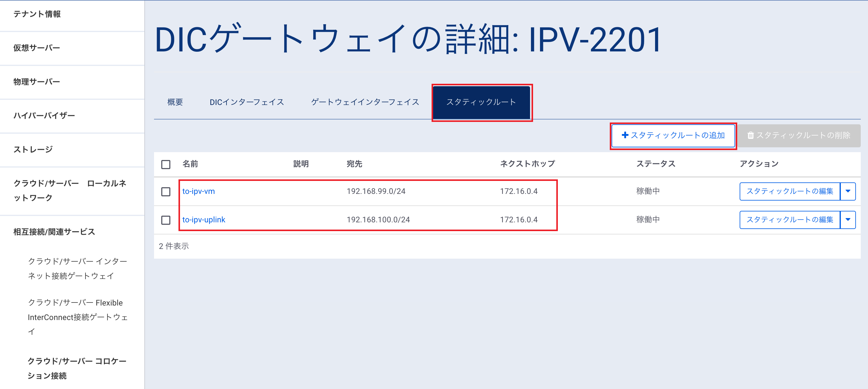Open テナント情報 in the sidebar
Viewport: 868px width, 389px height.
tap(37, 14)
